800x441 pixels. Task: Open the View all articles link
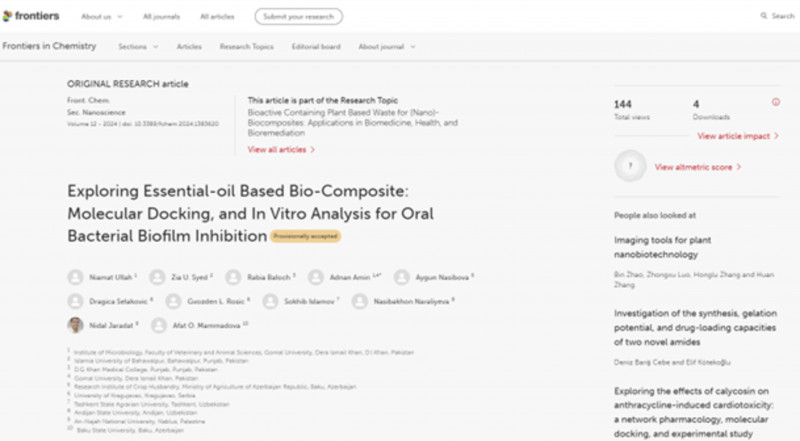[281, 149]
